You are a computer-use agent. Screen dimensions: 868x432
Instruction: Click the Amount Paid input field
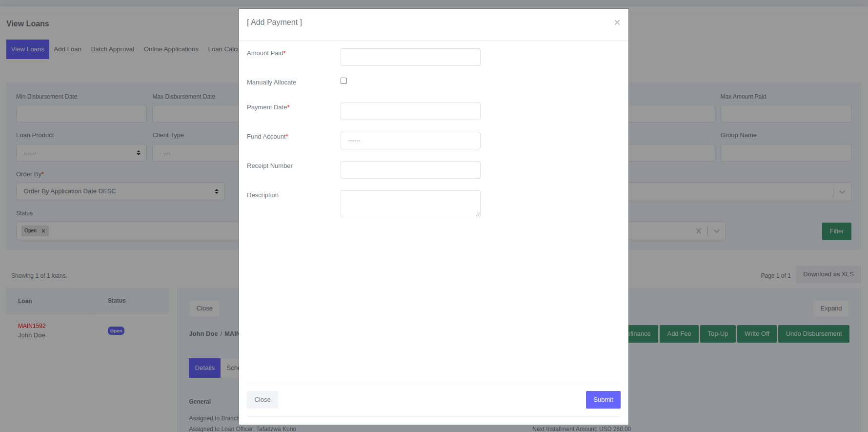tap(410, 57)
